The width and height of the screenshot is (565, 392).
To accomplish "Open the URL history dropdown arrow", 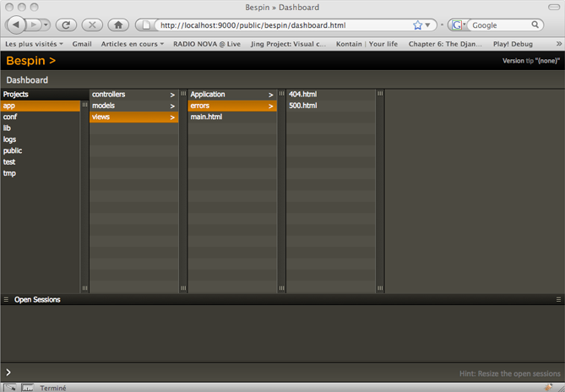I will click(431, 25).
